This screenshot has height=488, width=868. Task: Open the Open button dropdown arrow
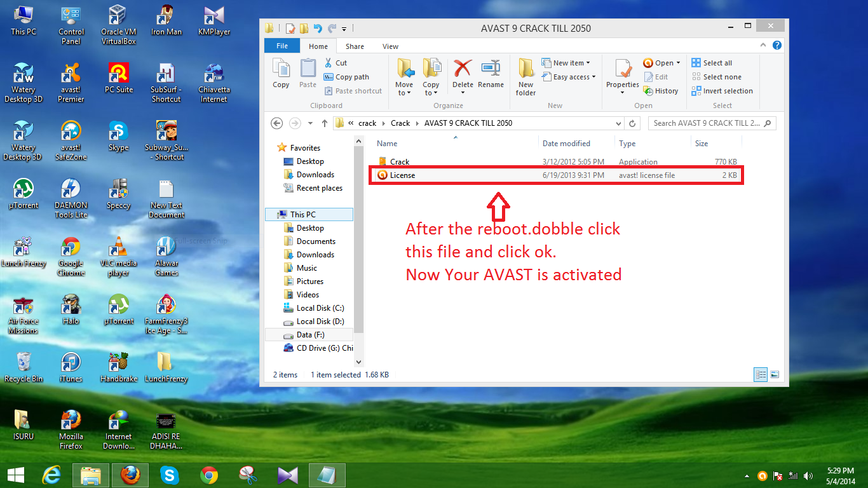pyautogui.click(x=678, y=63)
